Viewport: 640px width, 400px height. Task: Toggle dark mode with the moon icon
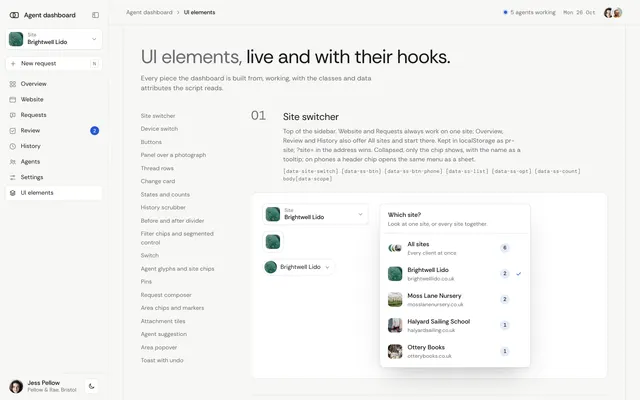tap(91, 386)
